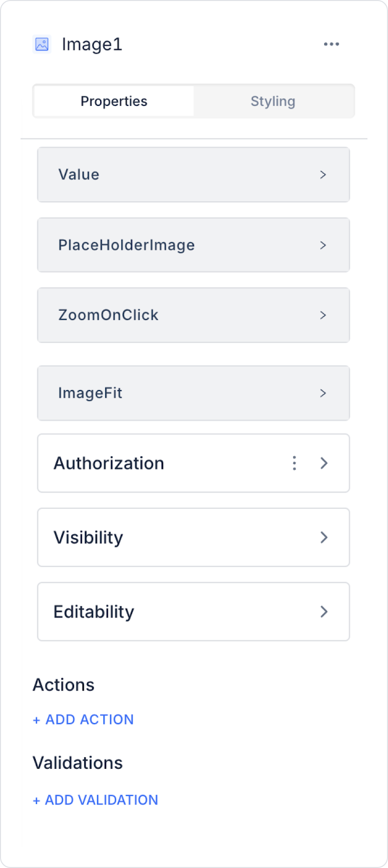Click the Image1 widget name
This screenshot has height=868, width=388.
click(x=92, y=44)
